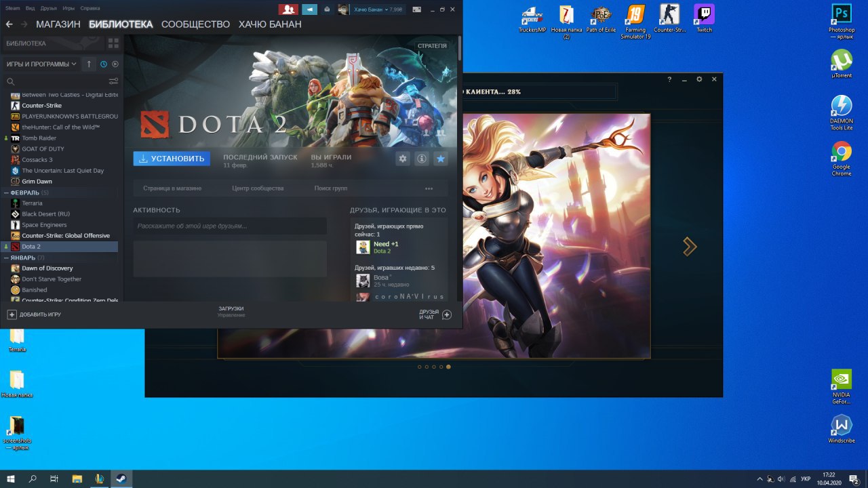This screenshot has height=488, width=868.
Task: Open the Steam menu
Action: pos(13,8)
